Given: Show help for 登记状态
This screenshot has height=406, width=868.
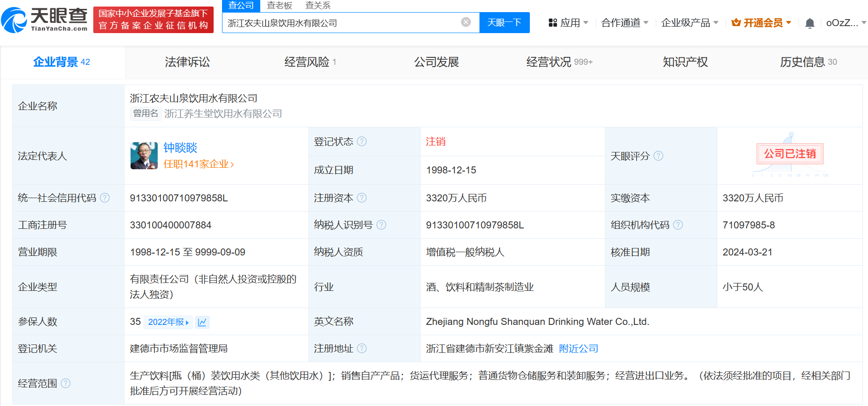Looking at the screenshot, I should [x=362, y=141].
